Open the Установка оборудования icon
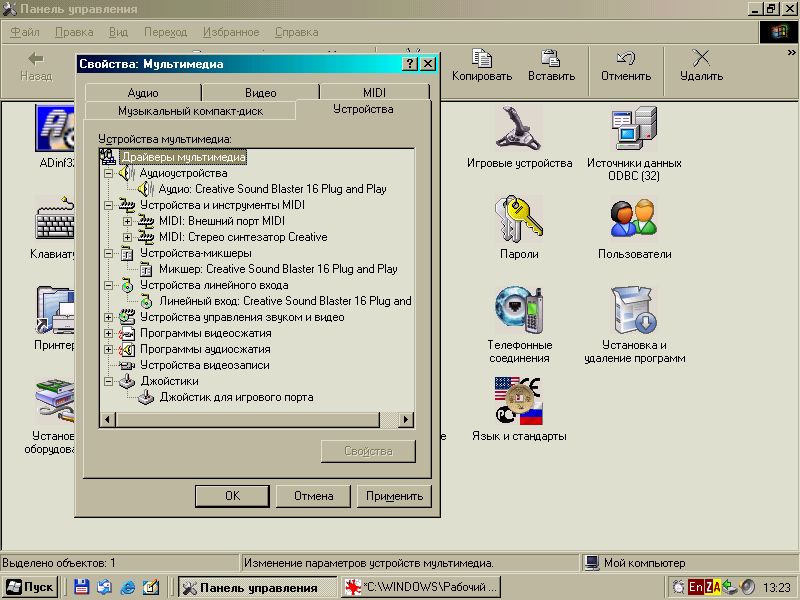 55,401
